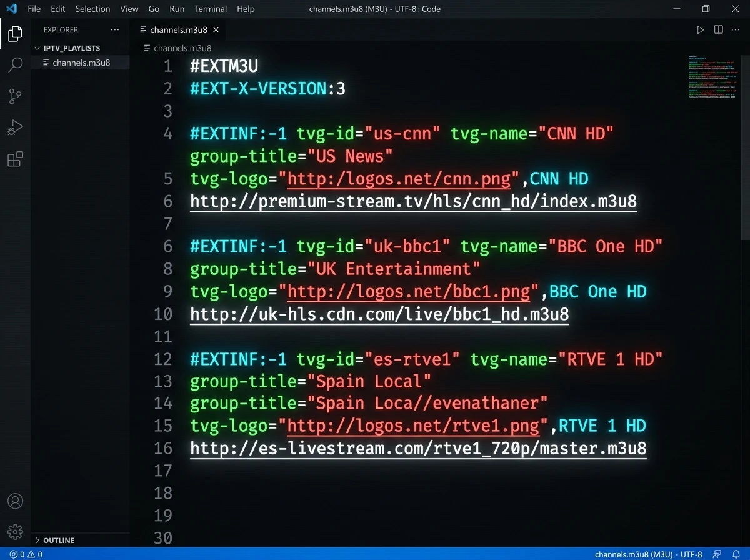750x560 pixels.
Task: Click the "Spain Local" group-title value
Action: (x=369, y=381)
